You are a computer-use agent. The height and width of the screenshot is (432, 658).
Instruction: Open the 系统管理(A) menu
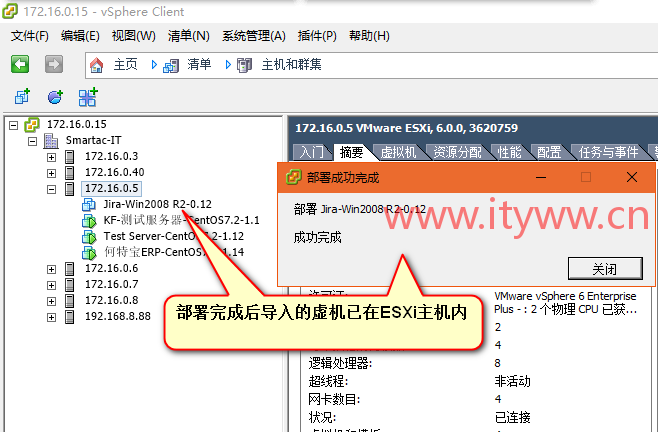[253, 36]
